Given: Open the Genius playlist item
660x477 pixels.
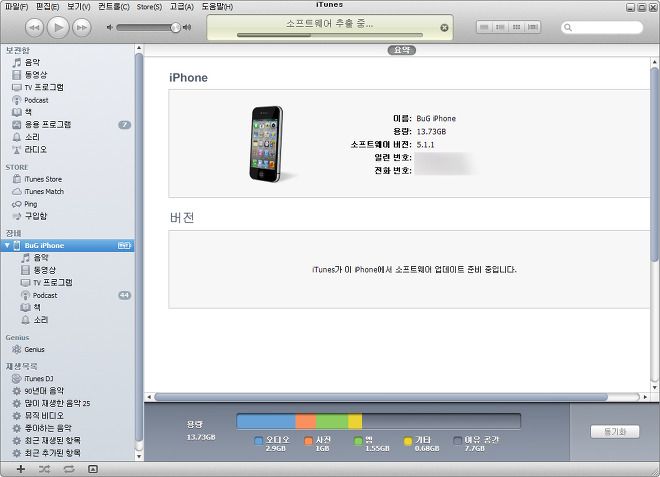Looking at the screenshot, I should click(x=67, y=349).
